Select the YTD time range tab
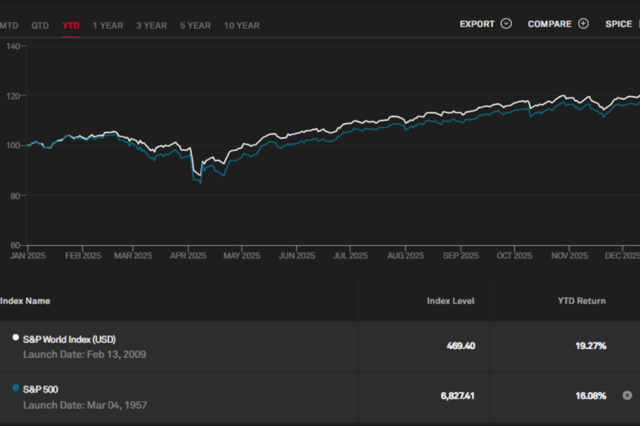 (x=70, y=25)
